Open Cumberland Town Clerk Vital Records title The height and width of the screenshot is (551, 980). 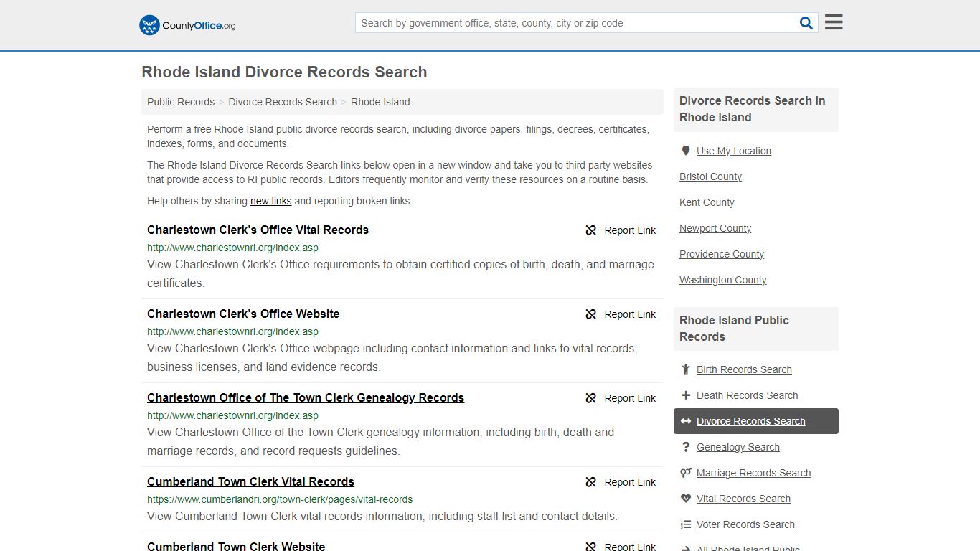250,481
